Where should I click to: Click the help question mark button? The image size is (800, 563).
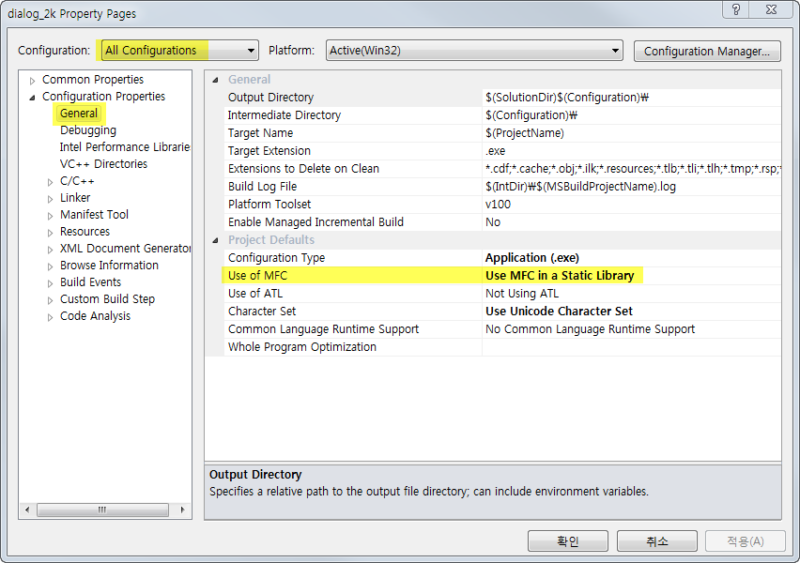click(x=736, y=9)
